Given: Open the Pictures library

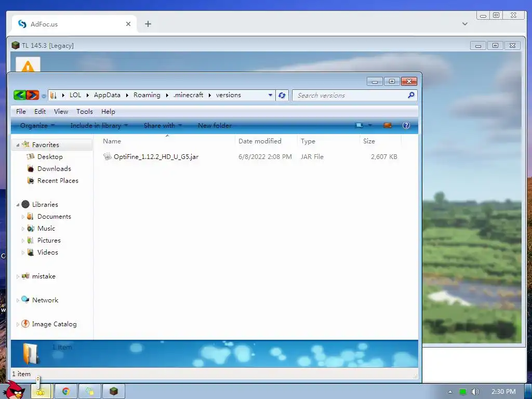Looking at the screenshot, I should coord(49,240).
